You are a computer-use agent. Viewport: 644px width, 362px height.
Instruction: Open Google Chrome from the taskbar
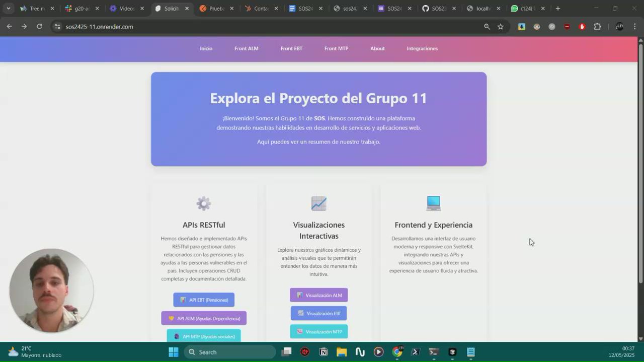pyautogui.click(x=397, y=352)
